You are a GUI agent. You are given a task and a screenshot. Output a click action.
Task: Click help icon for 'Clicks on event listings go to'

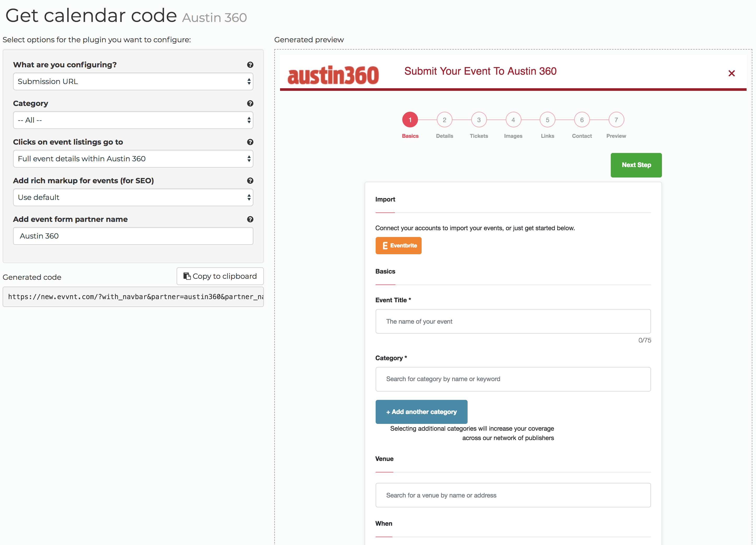pos(250,142)
